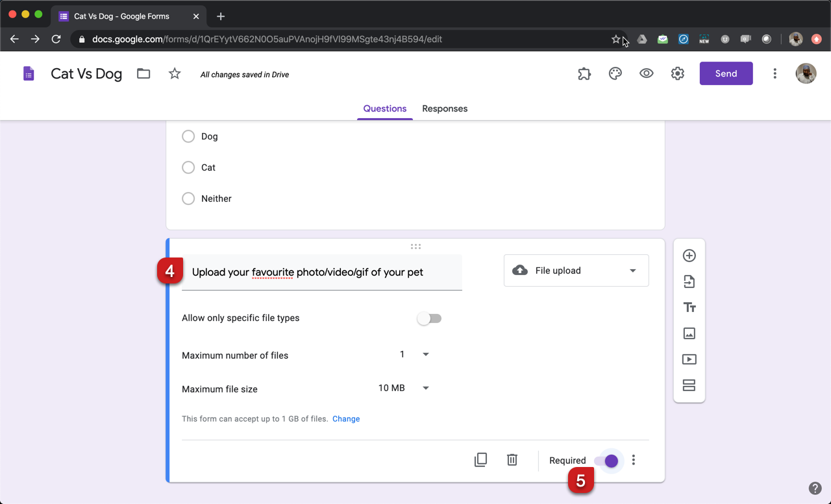Preview the form
The width and height of the screenshot is (831, 504).
pyautogui.click(x=646, y=73)
